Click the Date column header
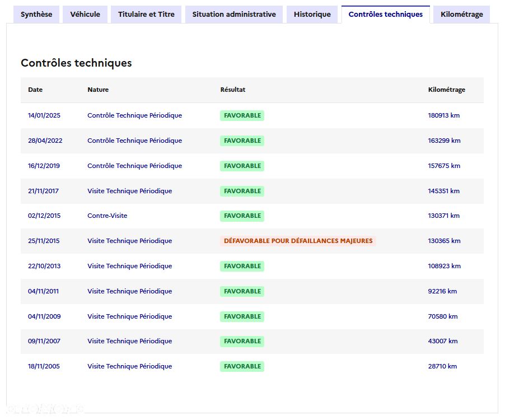 coord(35,90)
